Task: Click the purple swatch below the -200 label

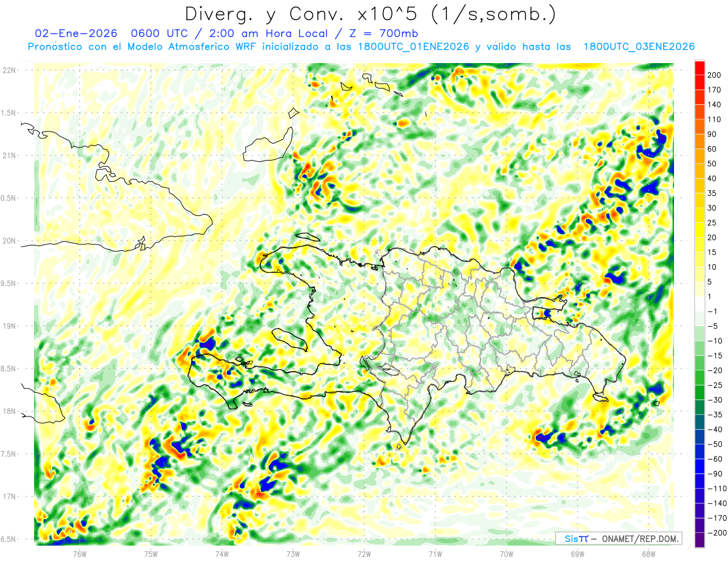Action: 699,540
